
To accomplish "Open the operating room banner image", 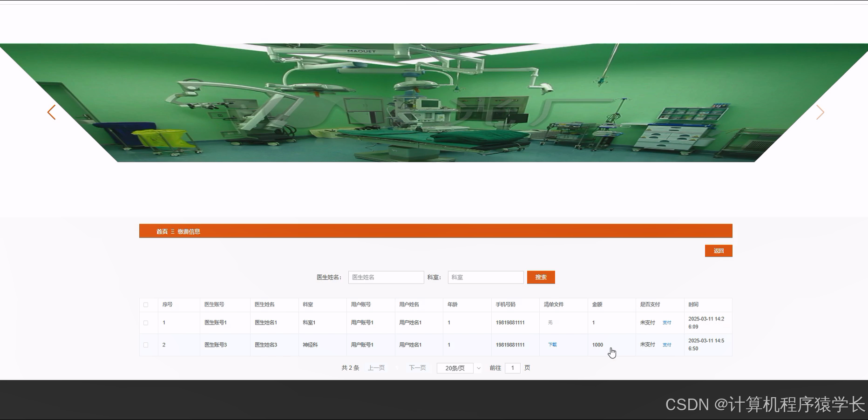I will coord(434,103).
